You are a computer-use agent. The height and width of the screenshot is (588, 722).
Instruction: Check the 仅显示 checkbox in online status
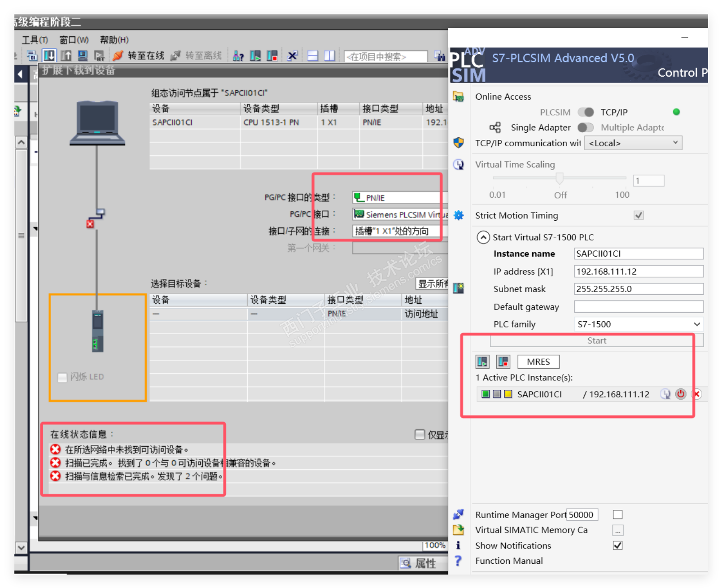click(x=420, y=434)
